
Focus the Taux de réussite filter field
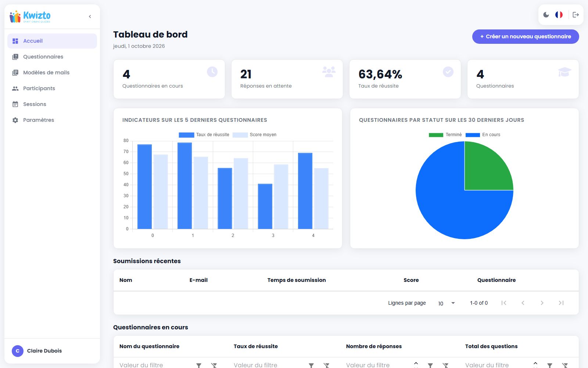click(268, 365)
